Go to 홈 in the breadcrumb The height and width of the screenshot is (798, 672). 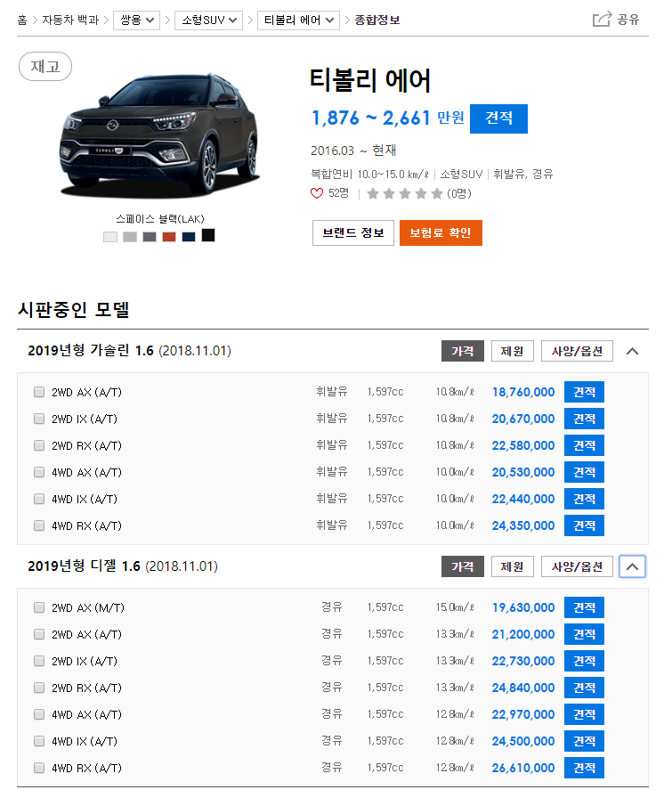pyautogui.click(x=22, y=20)
